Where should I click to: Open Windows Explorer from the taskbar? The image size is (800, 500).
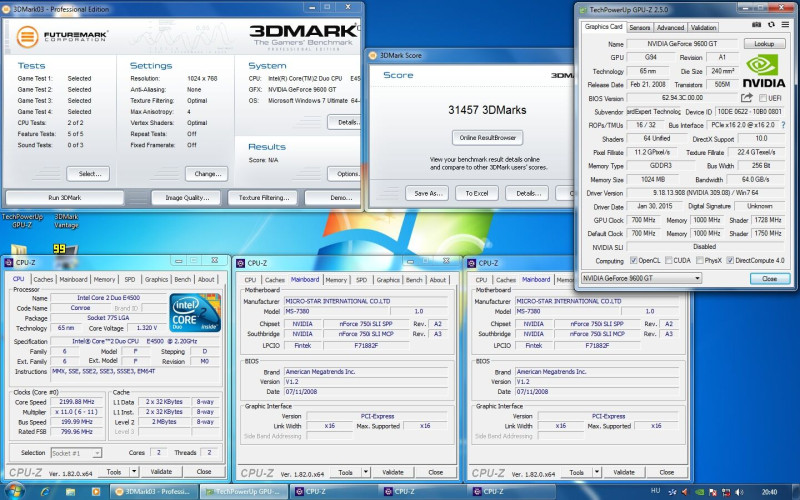(70, 492)
